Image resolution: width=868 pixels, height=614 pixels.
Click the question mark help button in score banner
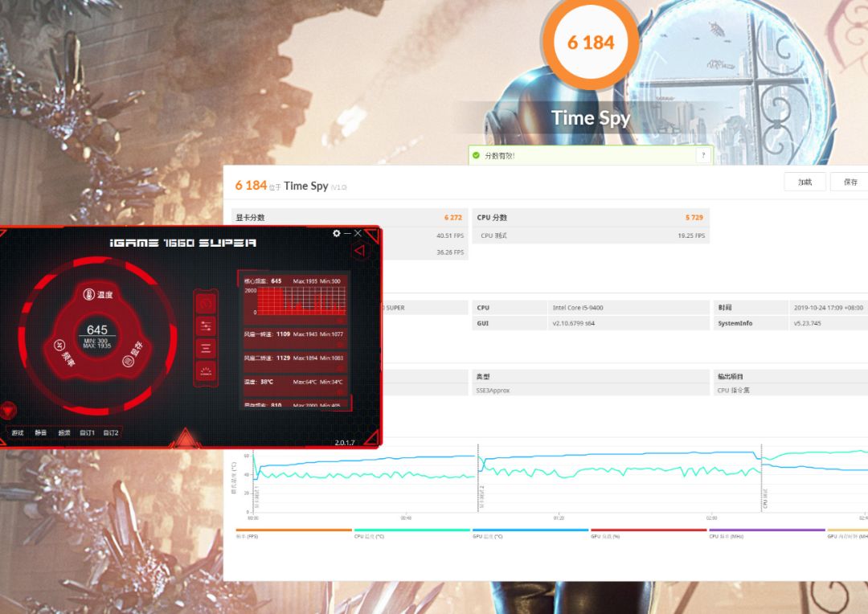coord(703,156)
